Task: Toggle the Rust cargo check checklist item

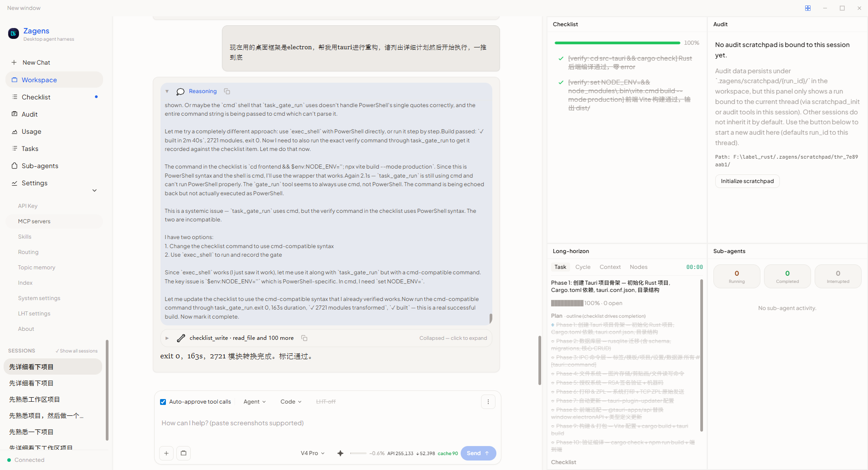Action: [561, 58]
